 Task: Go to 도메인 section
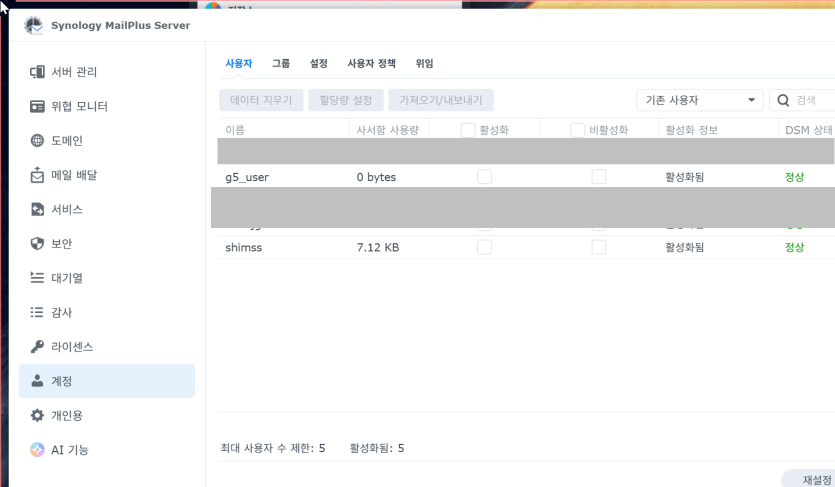point(107,141)
